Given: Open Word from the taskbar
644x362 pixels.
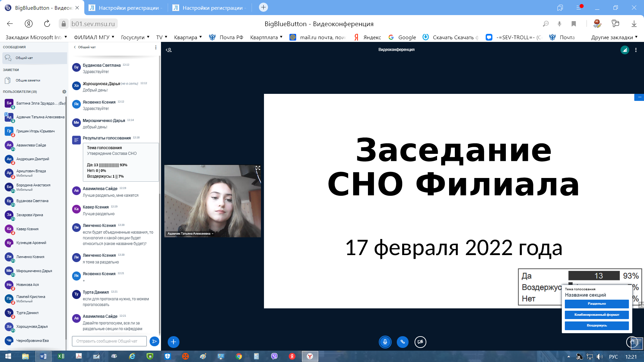Looking at the screenshot, I should coord(43,356).
